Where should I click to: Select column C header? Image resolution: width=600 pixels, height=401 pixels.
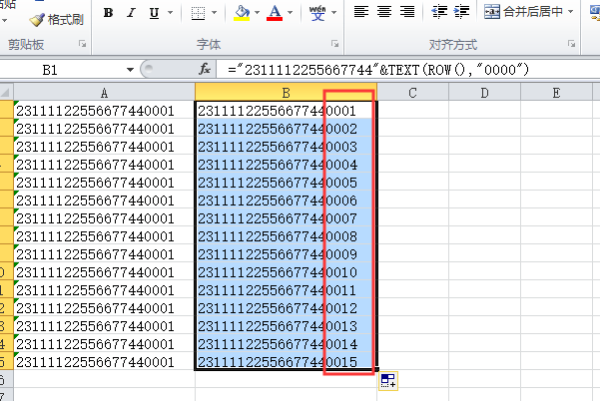[x=412, y=92]
